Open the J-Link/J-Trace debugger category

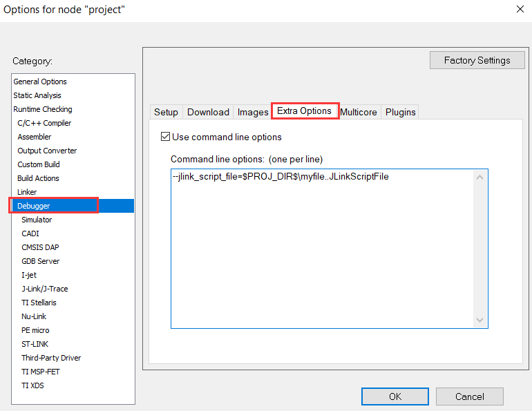coord(45,289)
